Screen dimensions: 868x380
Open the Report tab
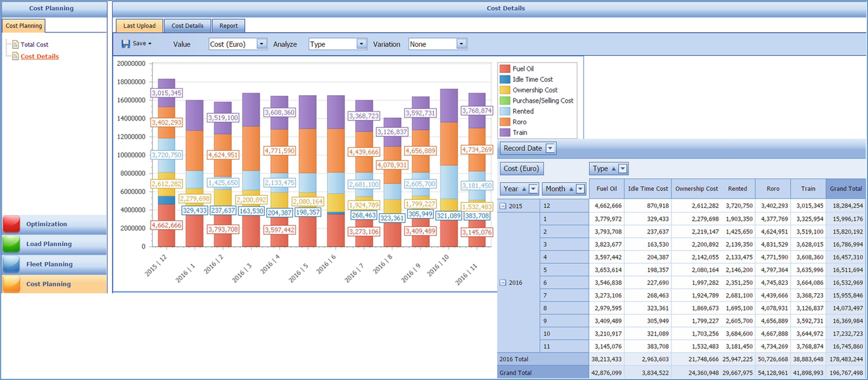pos(229,26)
